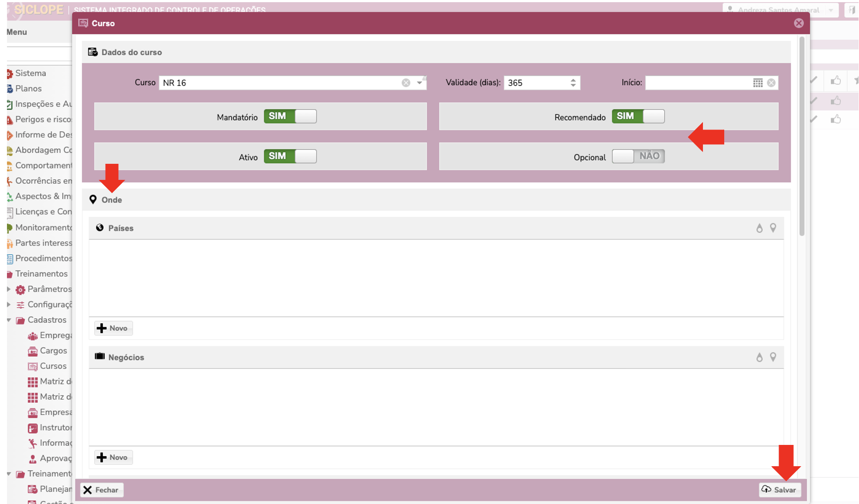Click the Salvar button
This screenshot has height=504, width=859.
click(x=780, y=490)
